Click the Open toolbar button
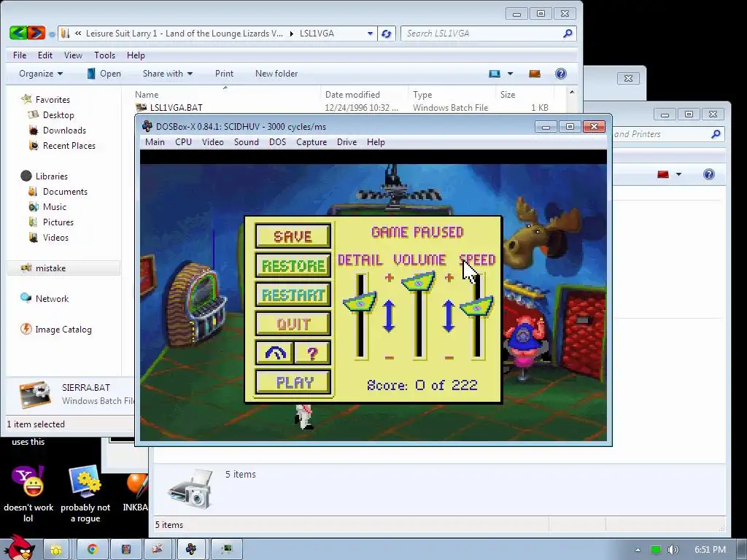 coord(104,74)
